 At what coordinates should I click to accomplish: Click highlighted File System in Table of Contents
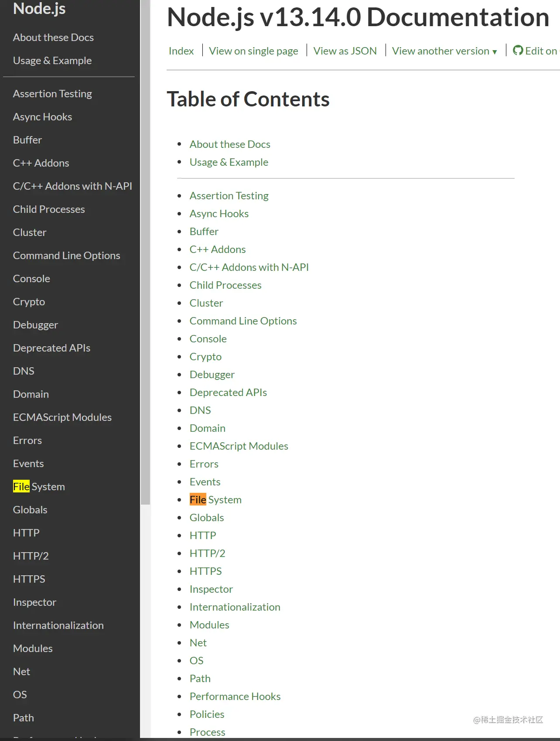click(x=215, y=500)
